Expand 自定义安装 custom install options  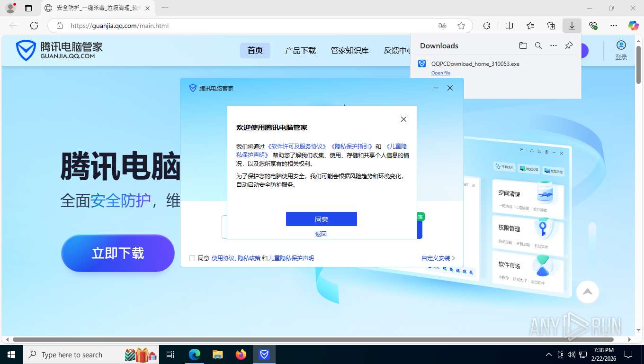point(438,258)
